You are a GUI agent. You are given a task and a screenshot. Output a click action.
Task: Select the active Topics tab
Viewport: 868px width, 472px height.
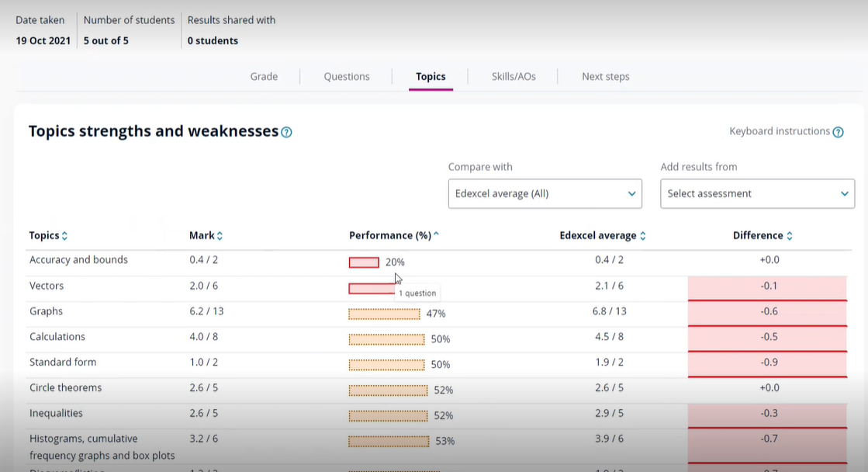pyautogui.click(x=431, y=77)
